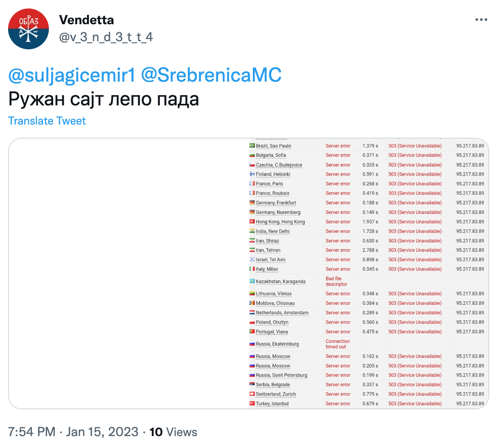The height and width of the screenshot is (448, 499).
Task: Open the Vendetta display name
Action: tap(86, 20)
